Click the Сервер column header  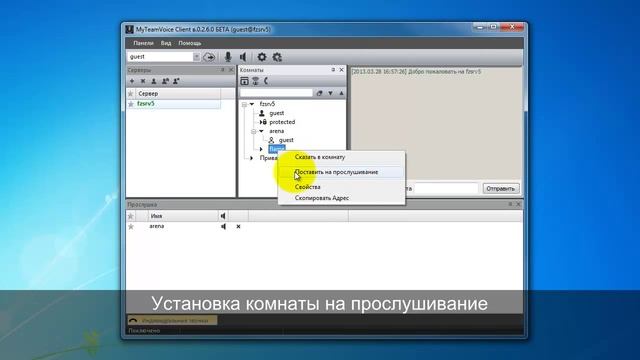click(178, 94)
